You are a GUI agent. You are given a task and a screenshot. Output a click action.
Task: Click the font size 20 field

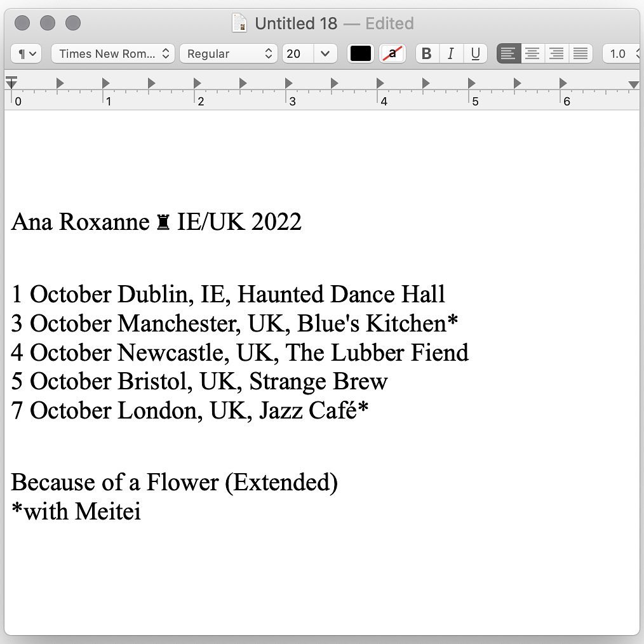297,54
